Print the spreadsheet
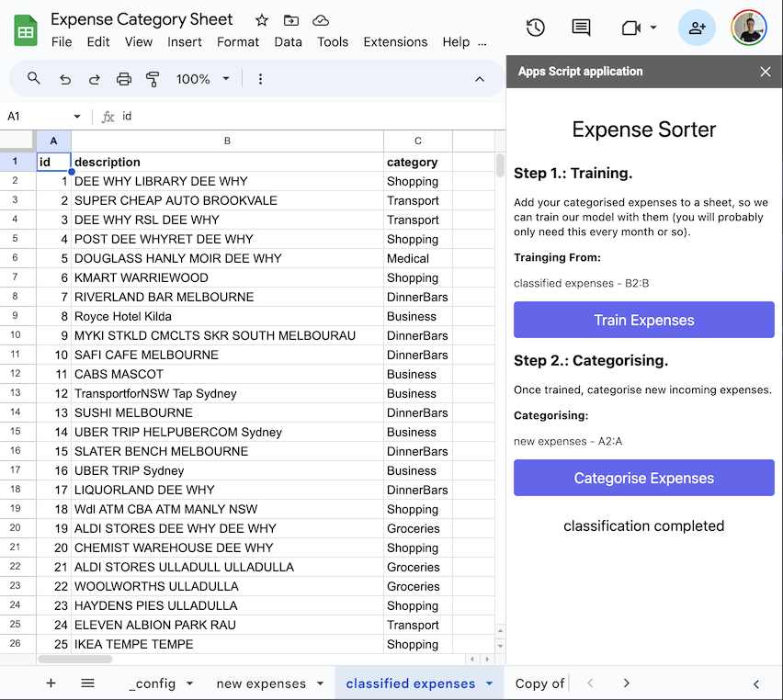The width and height of the screenshot is (783, 700). (x=124, y=79)
